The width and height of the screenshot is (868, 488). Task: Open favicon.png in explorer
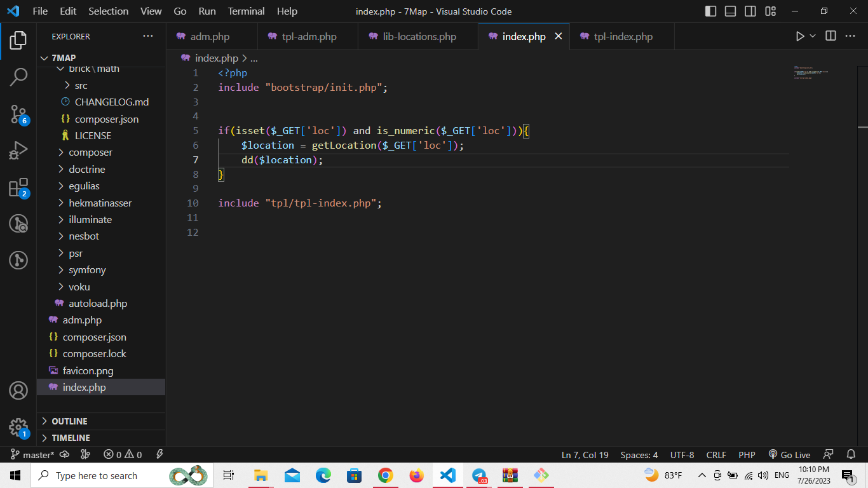101,370
